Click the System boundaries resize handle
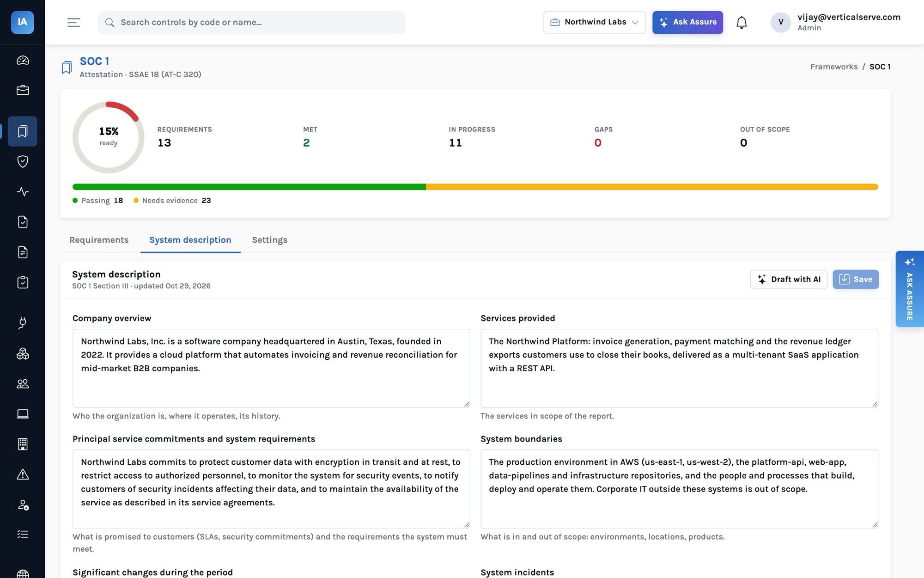 tap(875, 525)
